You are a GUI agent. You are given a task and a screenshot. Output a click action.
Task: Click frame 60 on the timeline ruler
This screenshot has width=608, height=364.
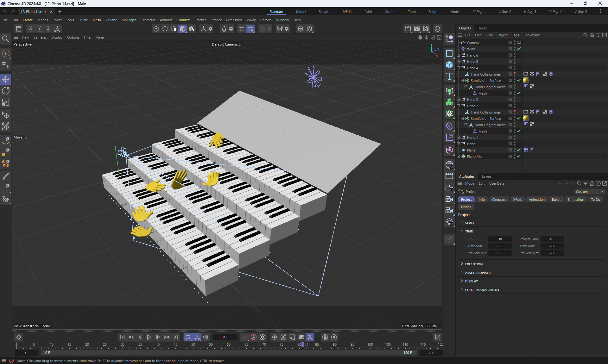pos(228,345)
